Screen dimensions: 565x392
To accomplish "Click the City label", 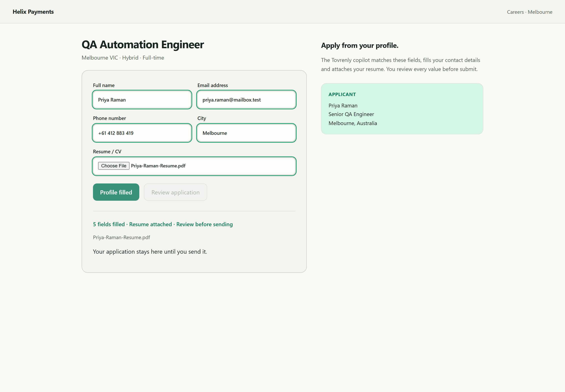I will 202,118.
